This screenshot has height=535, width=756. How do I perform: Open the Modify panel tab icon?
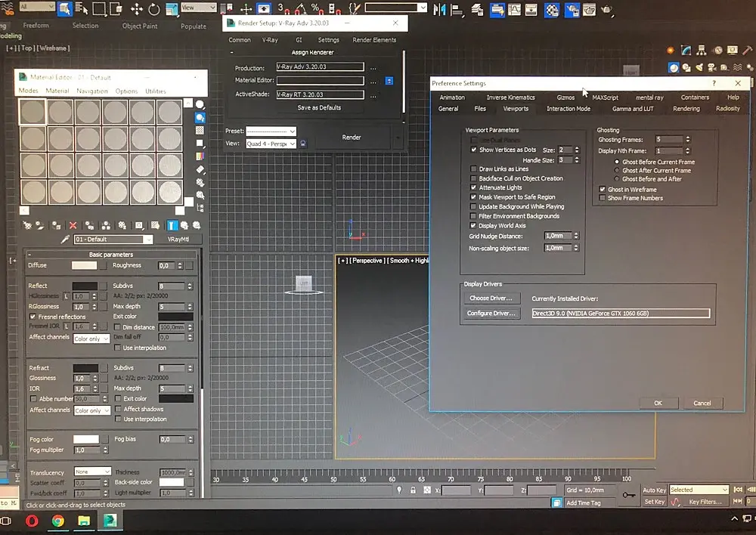(x=686, y=50)
